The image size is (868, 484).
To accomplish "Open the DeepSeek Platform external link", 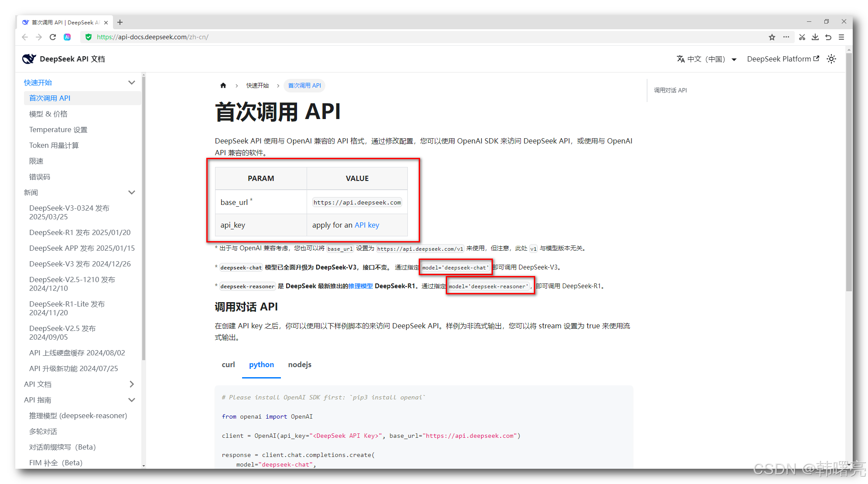I will click(x=783, y=59).
